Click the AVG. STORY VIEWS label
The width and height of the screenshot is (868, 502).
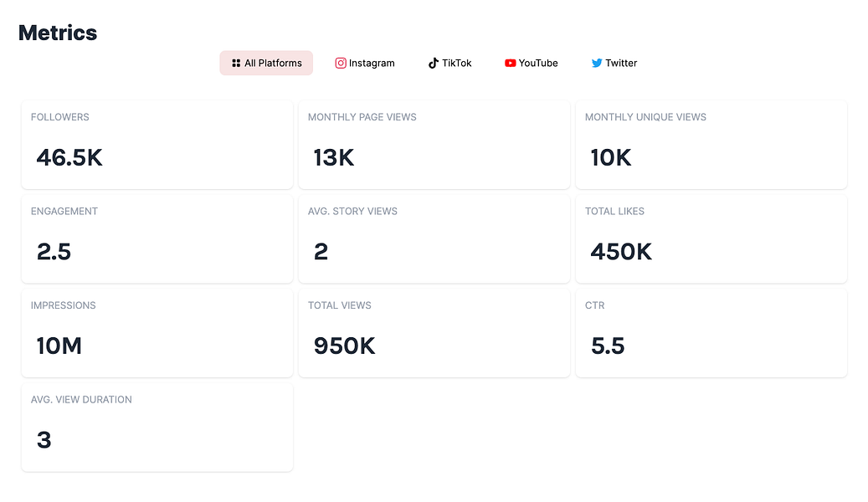tap(352, 211)
